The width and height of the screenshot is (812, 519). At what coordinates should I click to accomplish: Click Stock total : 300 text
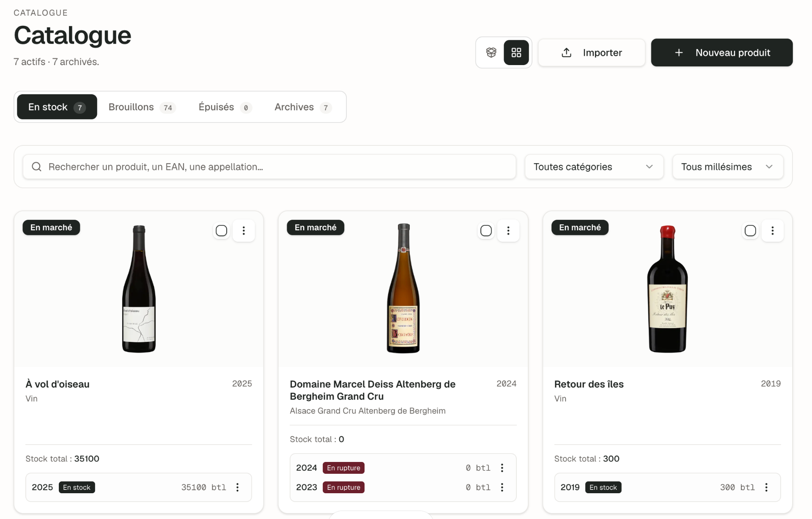587,459
